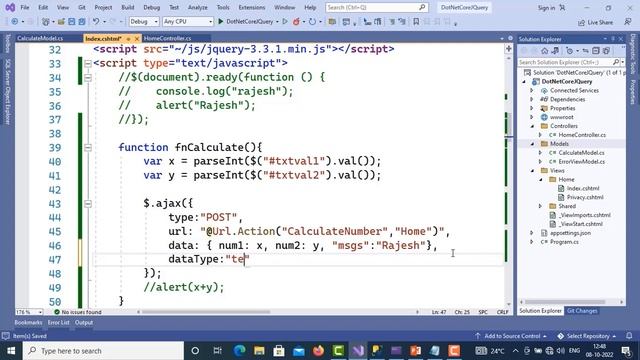The width and height of the screenshot is (640, 360).
Task: Expand the Connected Services node
Action: pyautogui.click(x=532, y=90)
